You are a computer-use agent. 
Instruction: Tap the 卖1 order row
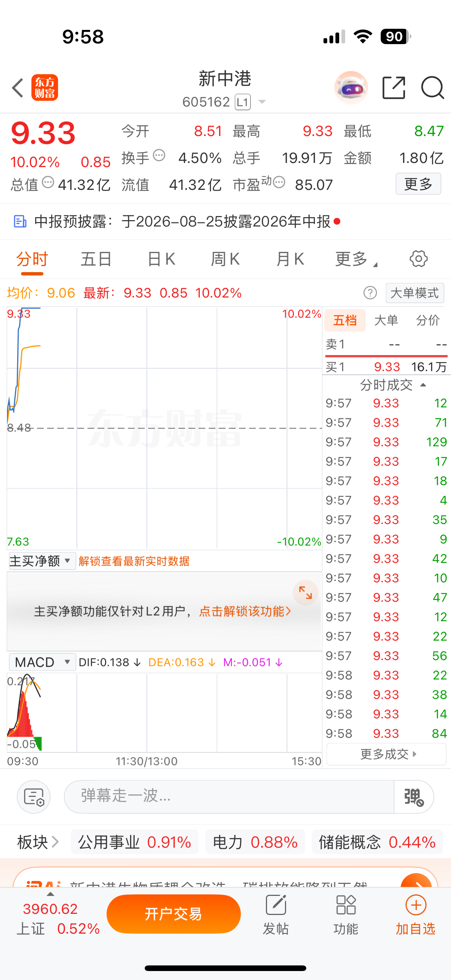pos(386,345)
